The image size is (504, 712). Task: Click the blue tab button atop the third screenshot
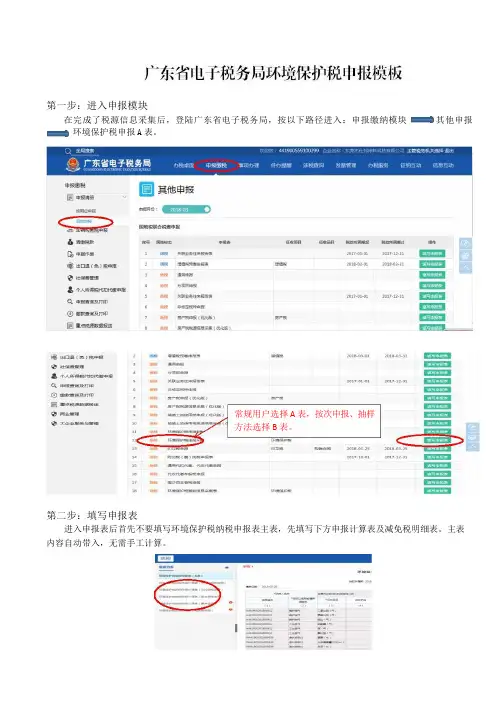pyautogui.click(x=165, y=558)
